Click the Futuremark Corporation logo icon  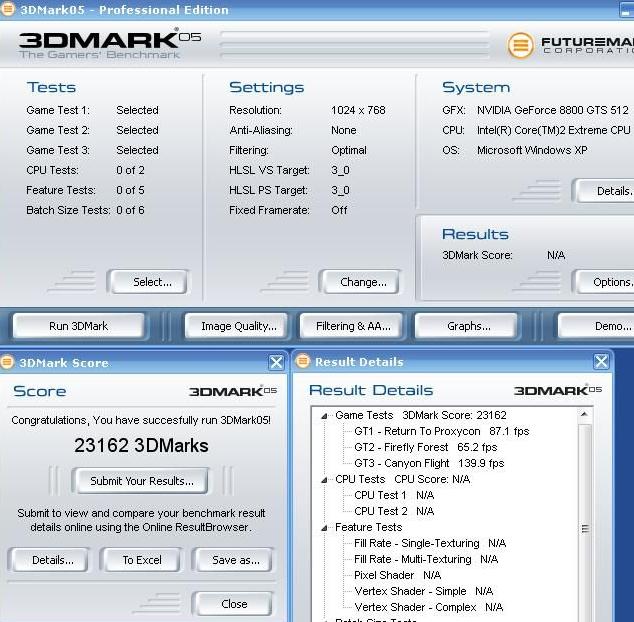pos(520,45)
